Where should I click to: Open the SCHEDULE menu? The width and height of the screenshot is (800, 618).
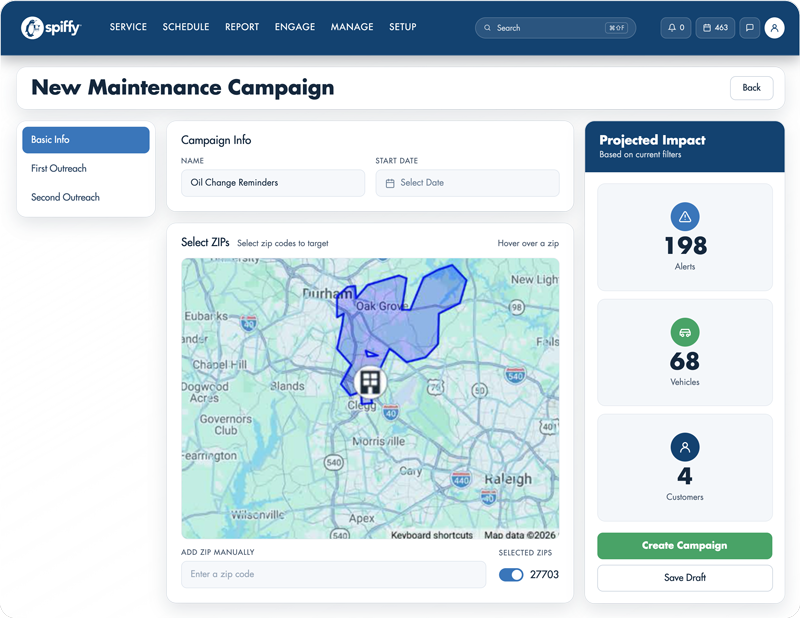[186, 27]
